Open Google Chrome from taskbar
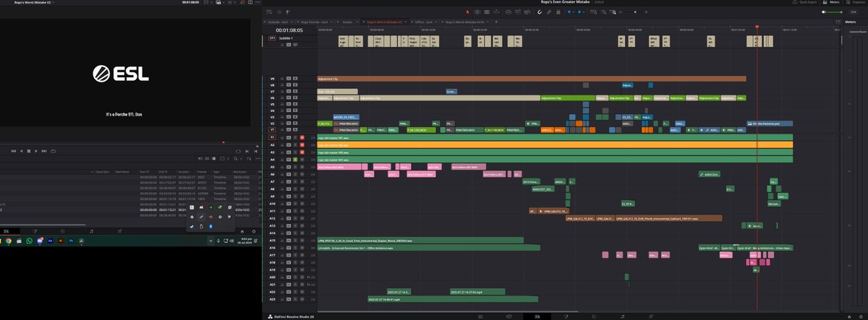Image resolution: width=868 pixels, height=320 pixels. [9, 241]
